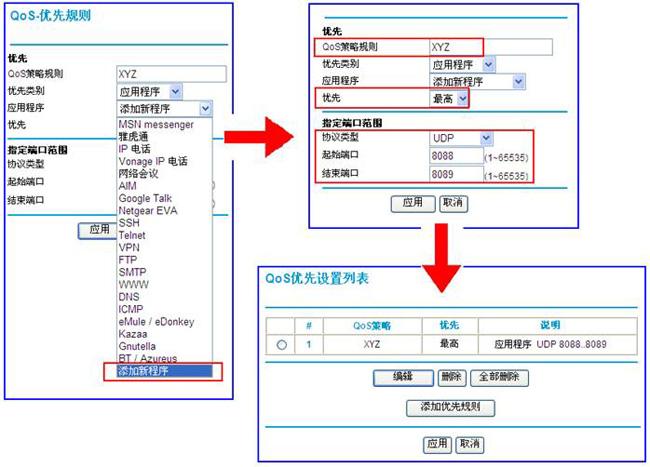This screenshot has height=467, width=650.
Task: Click 应用 button in top-right panel
Action: point(413,203)
